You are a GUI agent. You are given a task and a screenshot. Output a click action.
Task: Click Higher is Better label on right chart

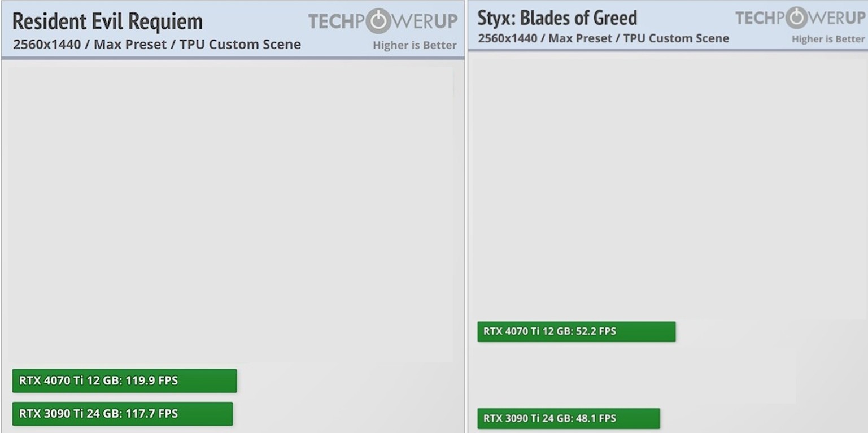[x=828, y=39]
